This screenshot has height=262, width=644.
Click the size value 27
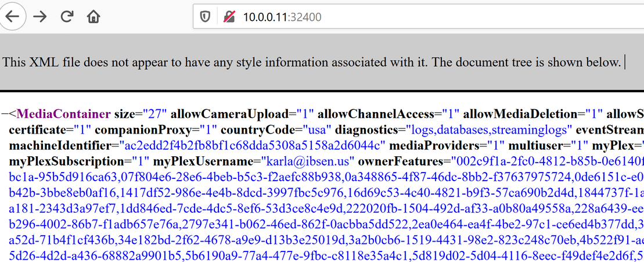[x=156, y=113]
